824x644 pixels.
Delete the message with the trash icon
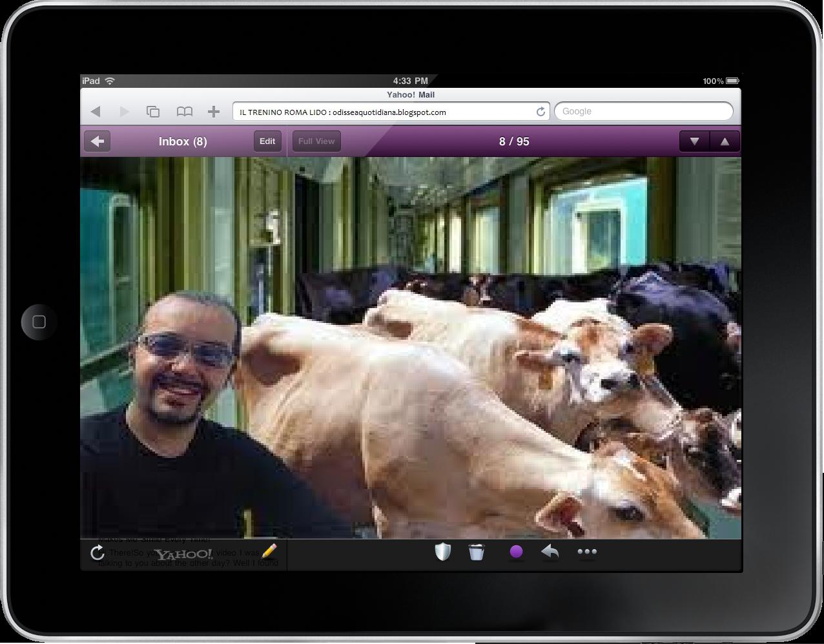(477, 552)
